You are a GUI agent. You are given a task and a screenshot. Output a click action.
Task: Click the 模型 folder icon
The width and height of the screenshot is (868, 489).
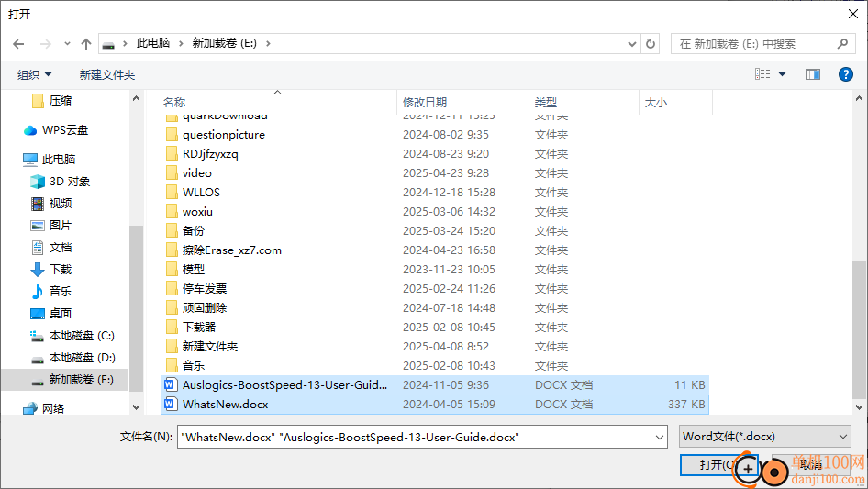[172, 269]
